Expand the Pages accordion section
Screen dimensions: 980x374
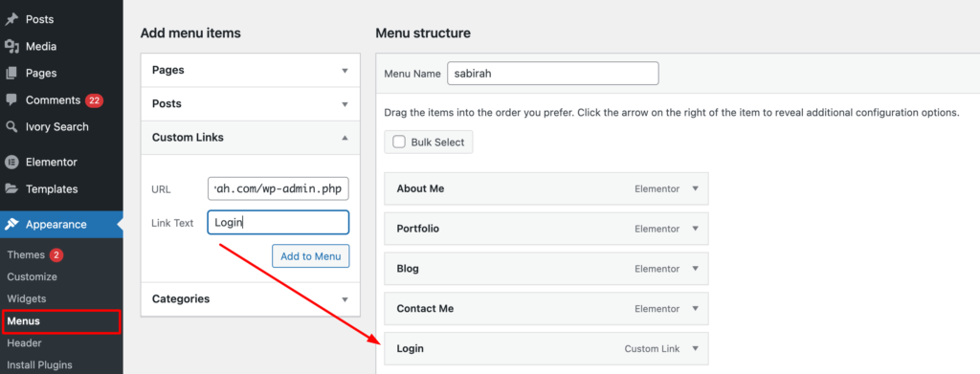tap(251, 70)
